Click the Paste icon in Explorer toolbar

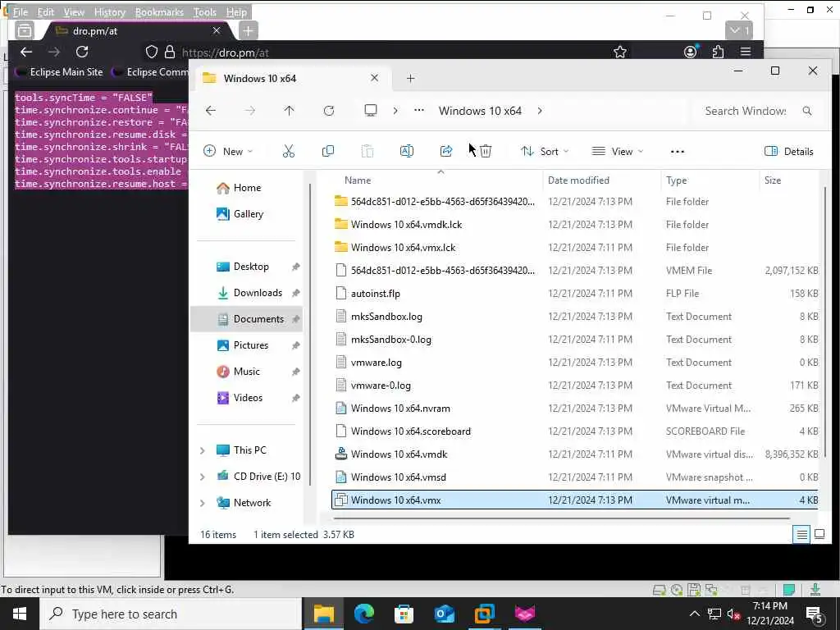pyautogui.click(x=367, y=152)
